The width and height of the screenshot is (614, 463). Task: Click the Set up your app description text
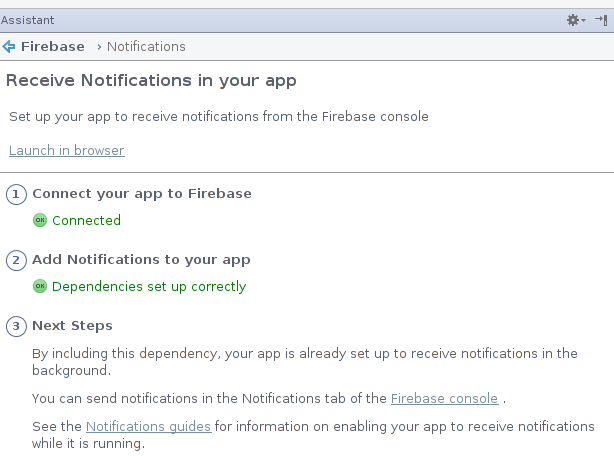[219, 117]
